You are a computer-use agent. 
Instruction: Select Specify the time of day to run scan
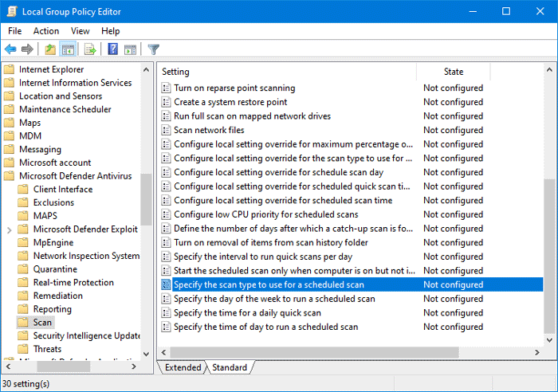[265, 327]
